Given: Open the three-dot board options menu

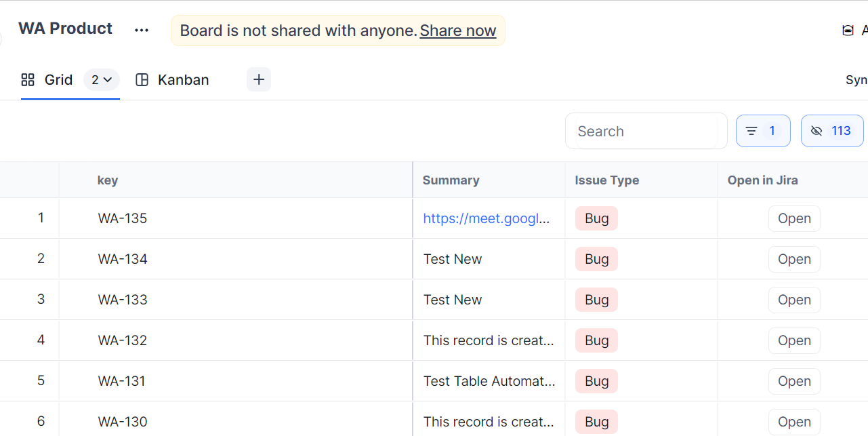Looking at the screenshot, I should (141, 31).
